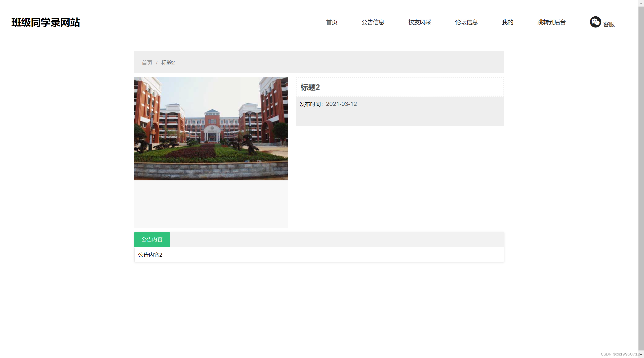Click the WeChat customer service icon
Viewport: 644px width, 358px height.
[x=595, y=22]
